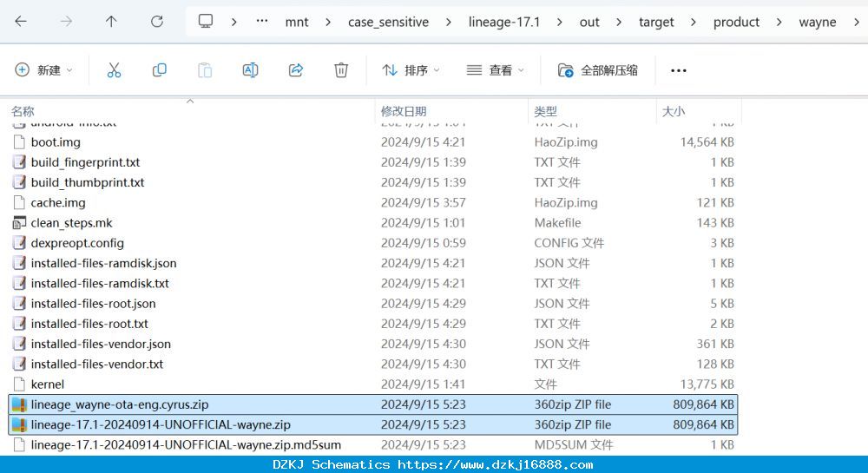Image resolution: width=868 pixels, height=473 pixels.
Task: Sort by the 大小 column header
Action: click(674, 111)
